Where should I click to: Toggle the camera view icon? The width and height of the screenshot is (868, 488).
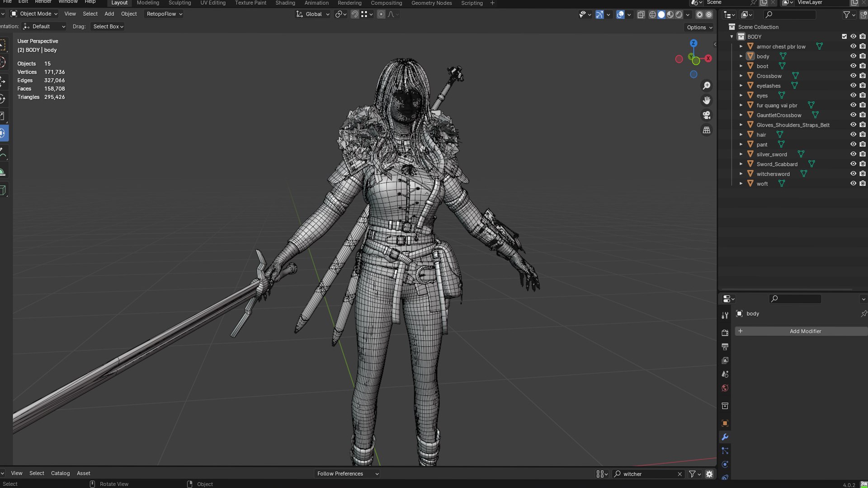click(707, 115)
